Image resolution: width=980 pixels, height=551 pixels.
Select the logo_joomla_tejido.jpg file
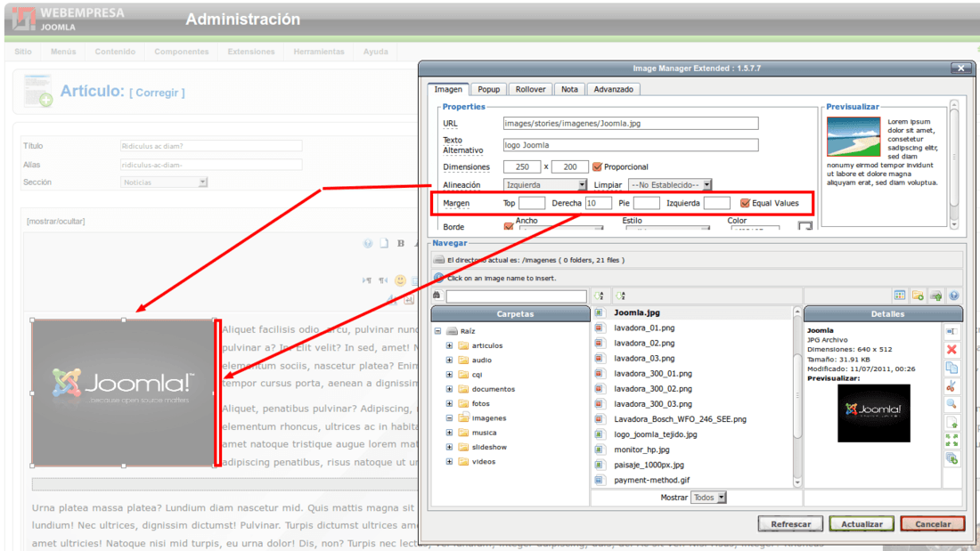[x=655, y=434]
